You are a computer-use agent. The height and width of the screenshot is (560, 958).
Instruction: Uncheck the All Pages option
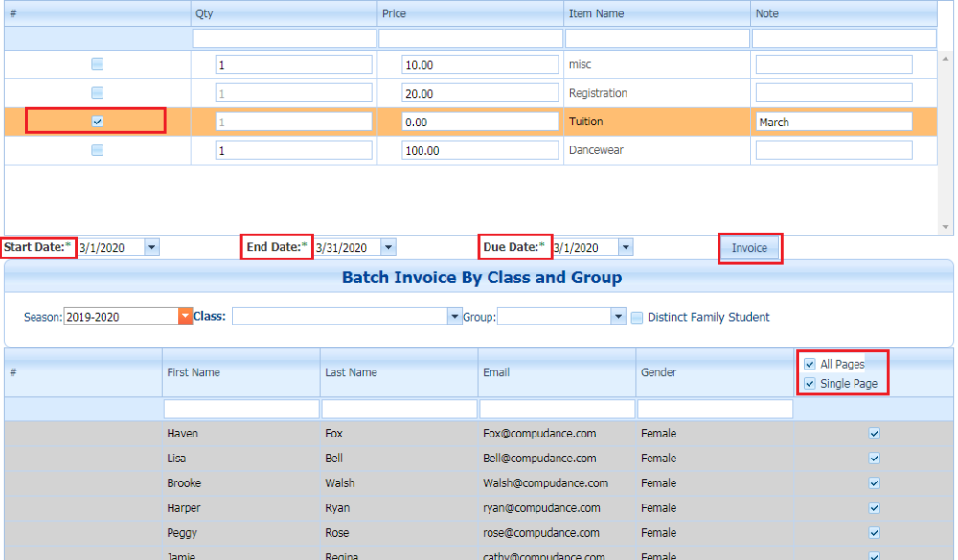coord(810,364)
